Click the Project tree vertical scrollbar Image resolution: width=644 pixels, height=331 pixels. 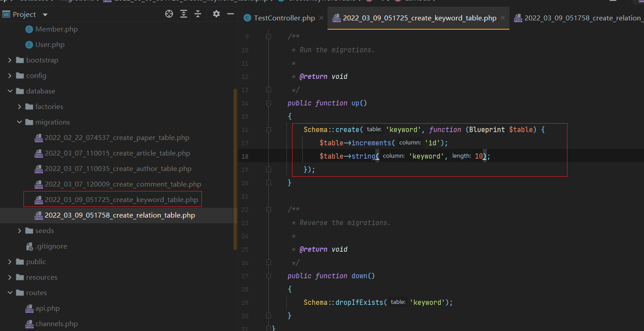[235, 169]
